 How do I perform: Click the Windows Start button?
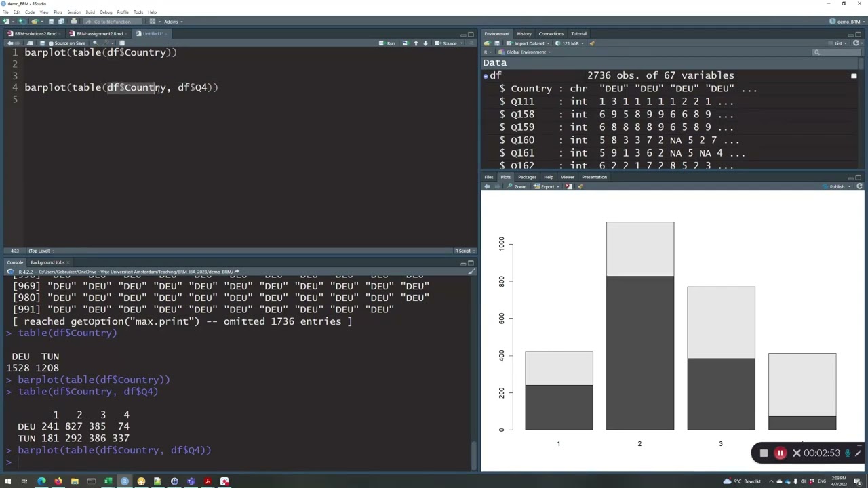(8, 481)
